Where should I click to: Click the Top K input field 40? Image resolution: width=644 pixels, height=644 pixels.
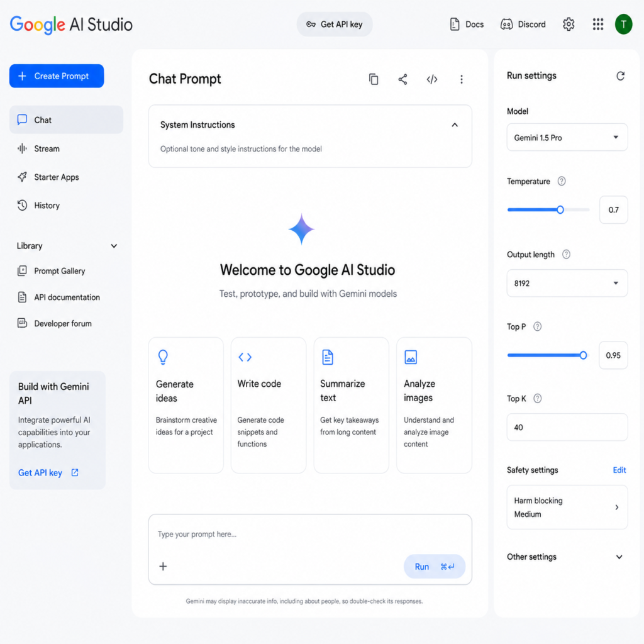click(567, 427)
